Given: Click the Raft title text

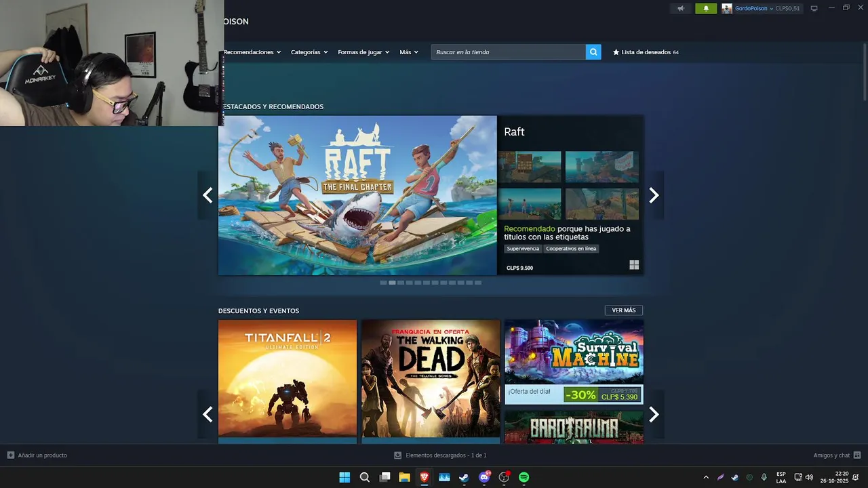Looking at the screenshot, I should click(x=514, y=132).
